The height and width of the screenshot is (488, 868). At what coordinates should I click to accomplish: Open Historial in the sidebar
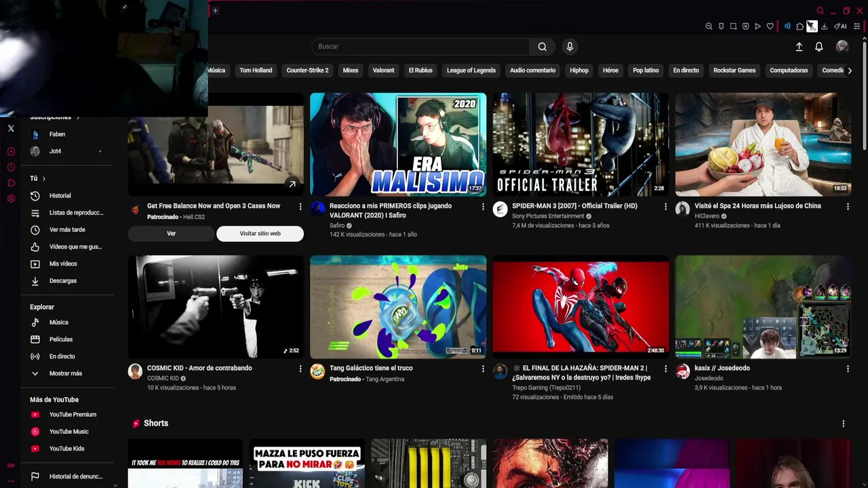[x=60, y=196]
